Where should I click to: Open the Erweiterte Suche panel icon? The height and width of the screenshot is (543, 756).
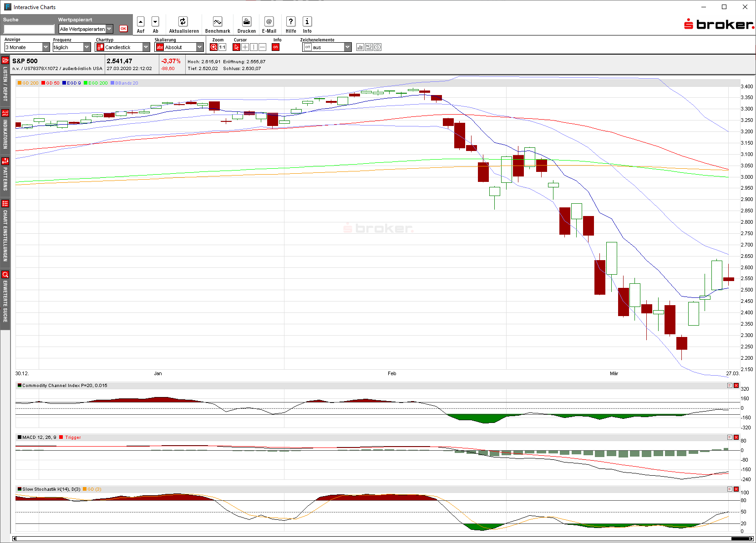click(x=5, y=275)
